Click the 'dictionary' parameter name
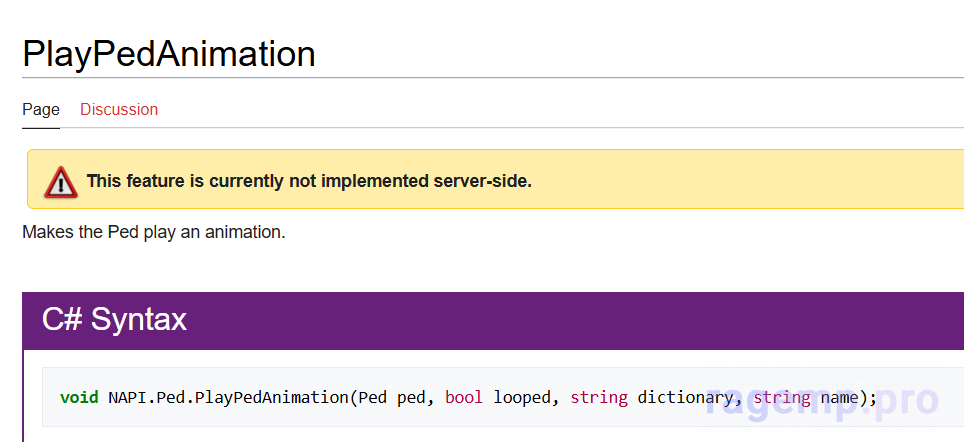This screenshot has width=964, height=442. point(685,398)
